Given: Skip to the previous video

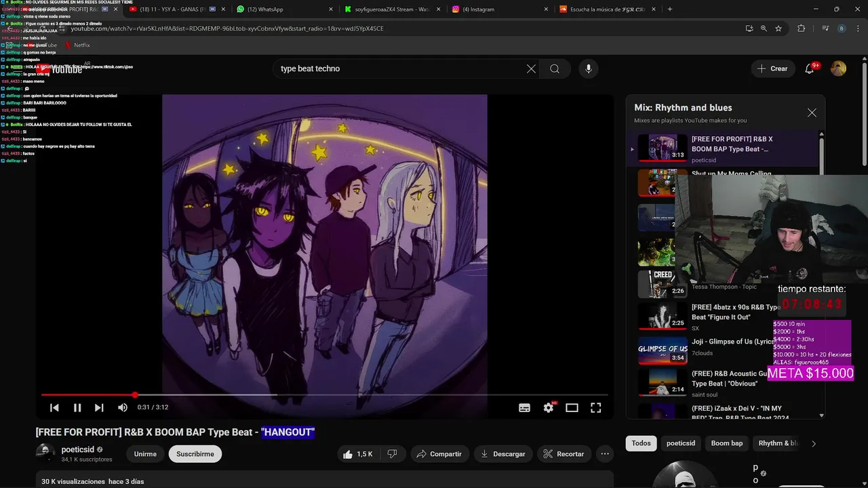Looking at the screenshot, I should click(54, 407).
